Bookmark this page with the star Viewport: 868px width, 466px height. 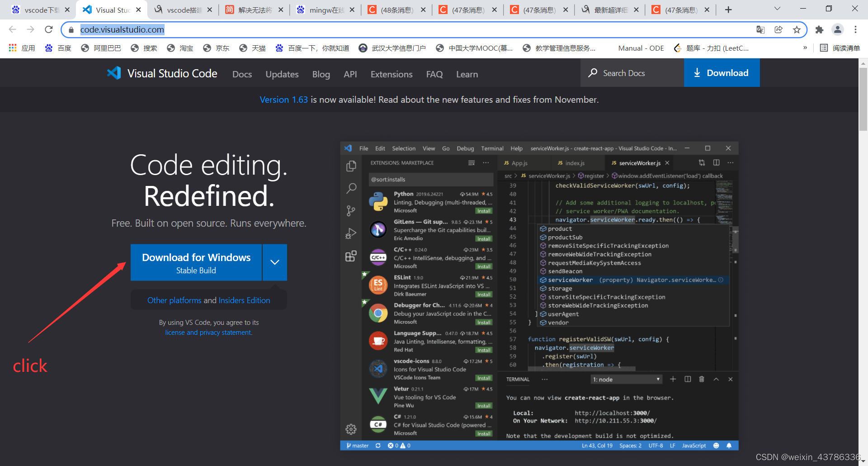point(797,29)
